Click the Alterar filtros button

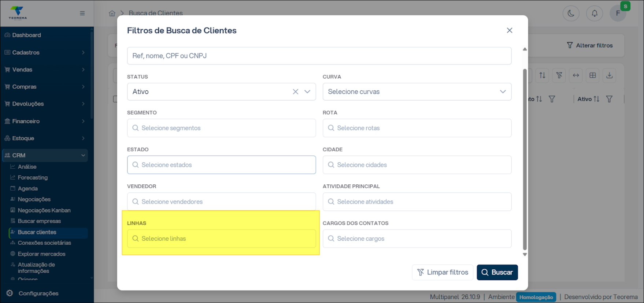tap(590, 45)
